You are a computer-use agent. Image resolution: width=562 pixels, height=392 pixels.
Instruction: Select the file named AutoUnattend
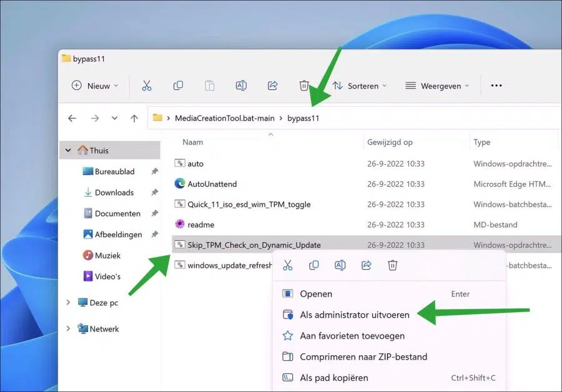tap(212, 184)
